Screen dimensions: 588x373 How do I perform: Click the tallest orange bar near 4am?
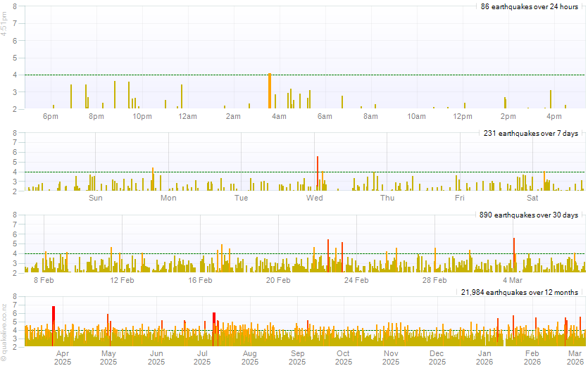pos(270,91)
